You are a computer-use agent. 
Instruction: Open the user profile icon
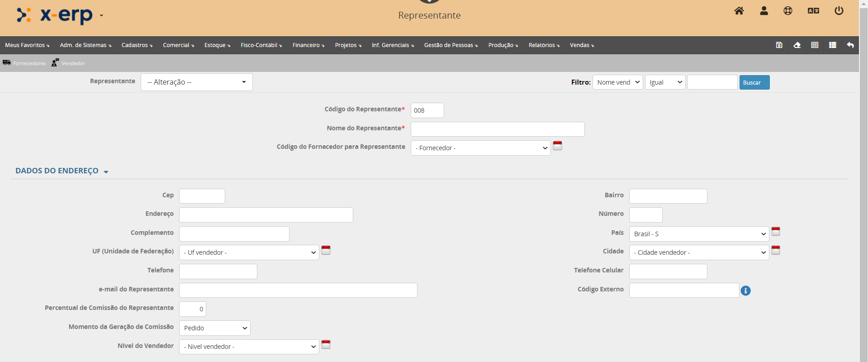tap(764, 11)
